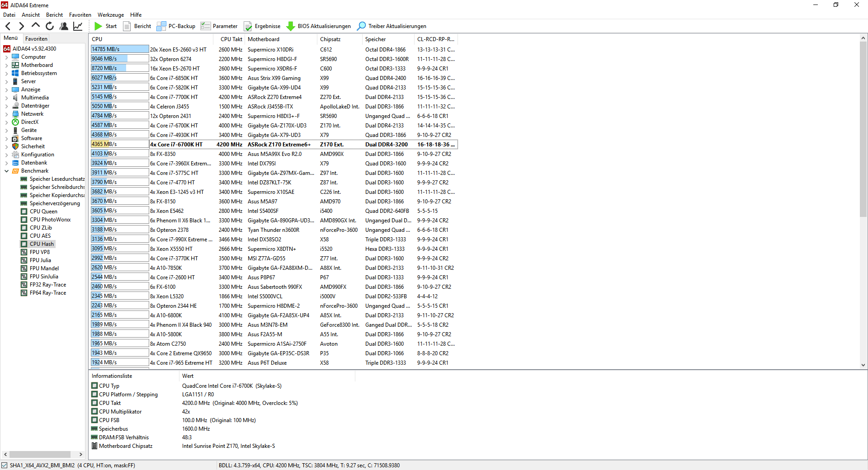Open Parameter settings in toolbar
The height and width of the screenshot is (470, 868).
coord(219,26)
